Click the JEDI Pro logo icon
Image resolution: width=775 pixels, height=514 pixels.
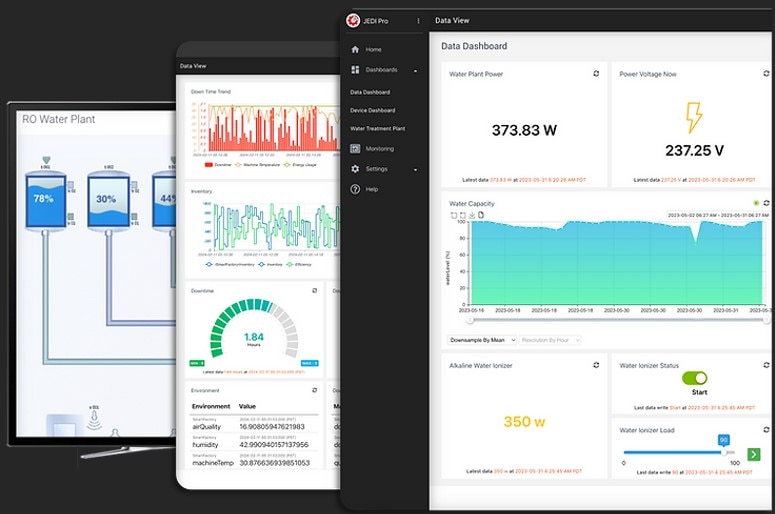coord(353,21)
